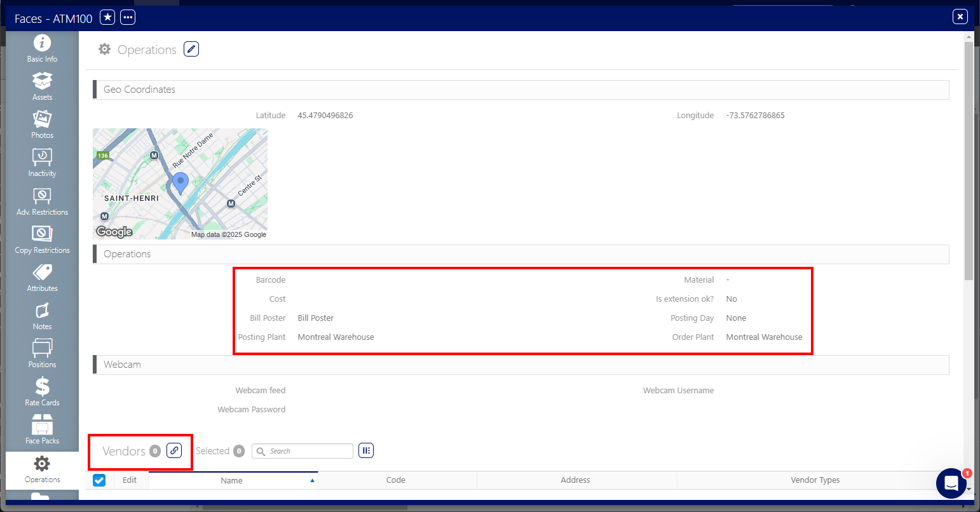Go to the Photos section
Image resolution: width=980 pixels, height=512 pixels.
42,125
